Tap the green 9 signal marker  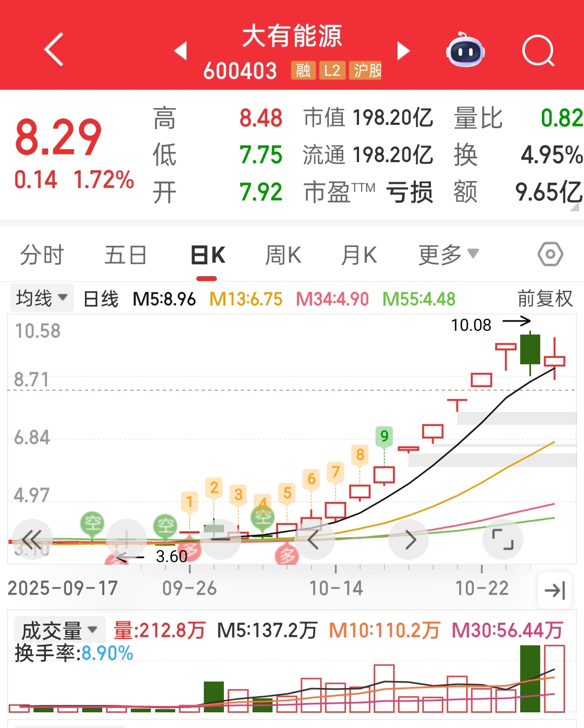(384, 436)
